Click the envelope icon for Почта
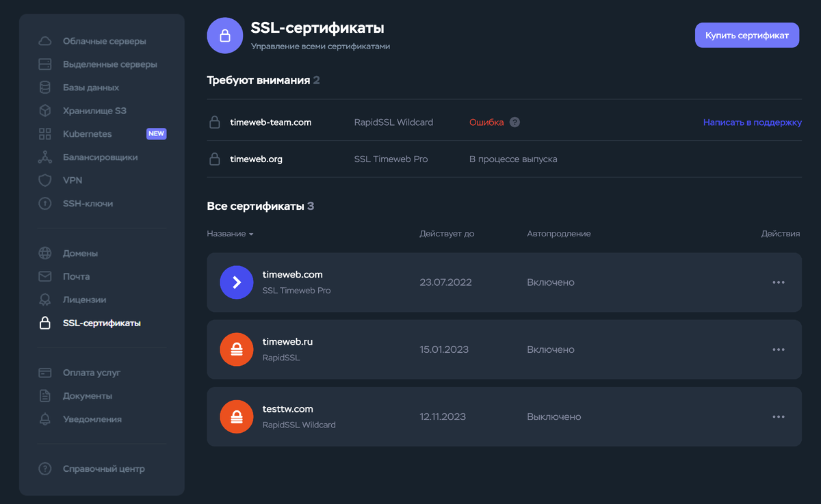 coord(45,276)
